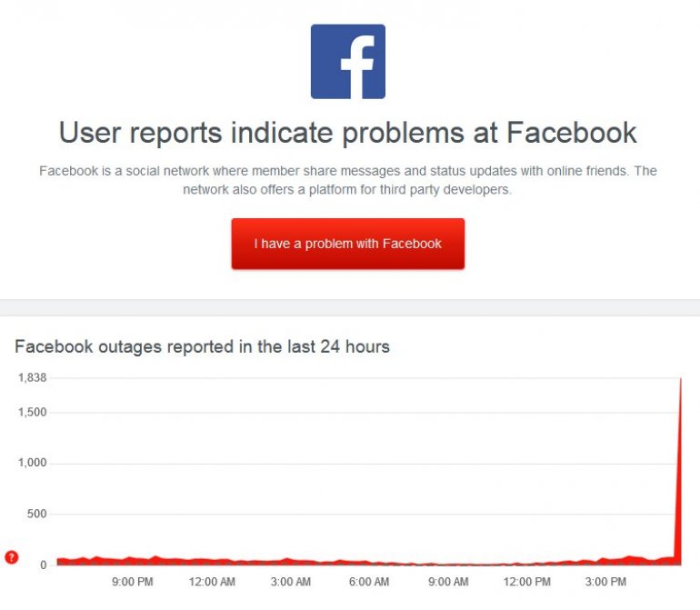Select the 12:00 PM time marker
This screenshot has height=610, width=700.
coord(527,582)
